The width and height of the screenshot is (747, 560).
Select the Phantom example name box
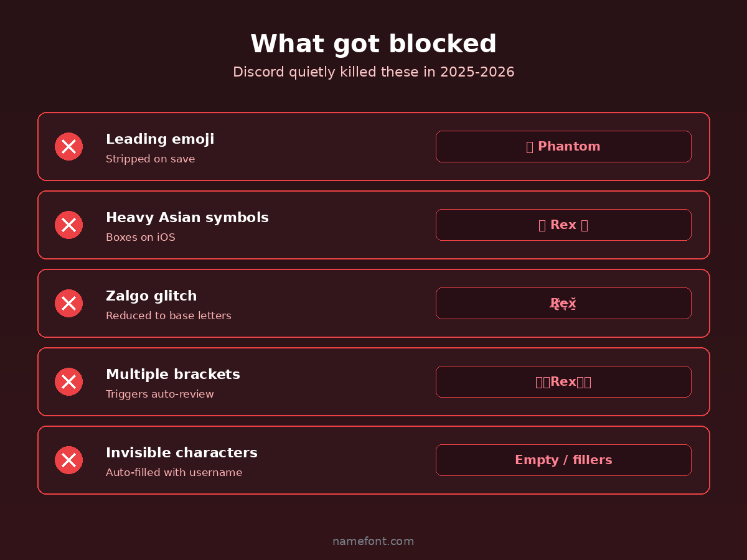pos(563,147)
